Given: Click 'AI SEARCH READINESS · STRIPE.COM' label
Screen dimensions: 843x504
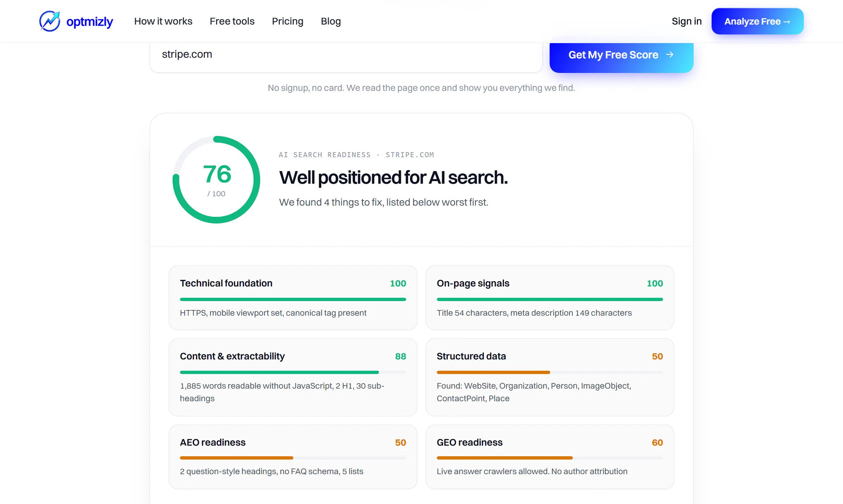Looking at the screenshot, I should pos(356,155).
